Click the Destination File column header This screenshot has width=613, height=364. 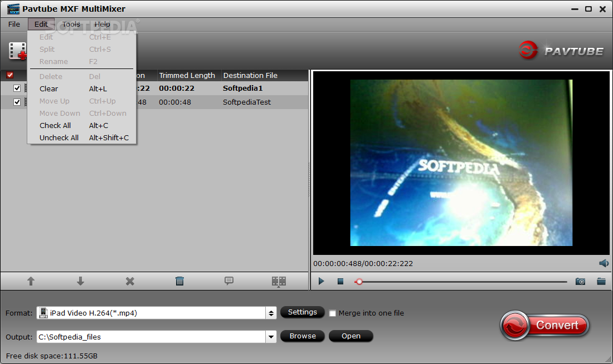pos(250,75)
